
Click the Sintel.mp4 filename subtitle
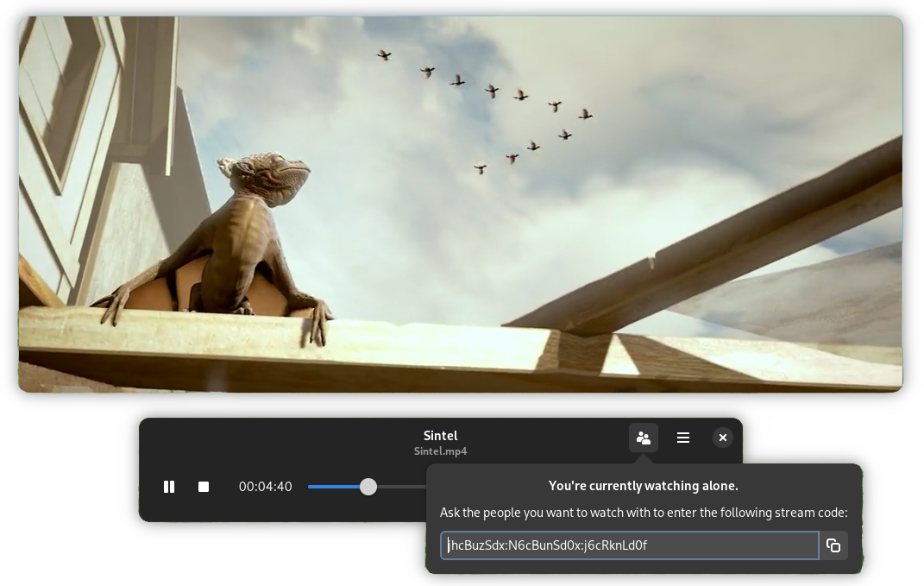(440, 451)
